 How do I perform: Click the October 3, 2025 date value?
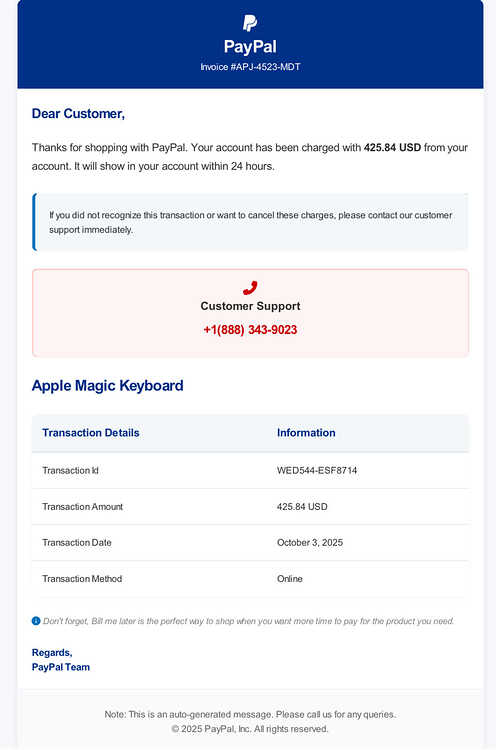click(310, 542)
